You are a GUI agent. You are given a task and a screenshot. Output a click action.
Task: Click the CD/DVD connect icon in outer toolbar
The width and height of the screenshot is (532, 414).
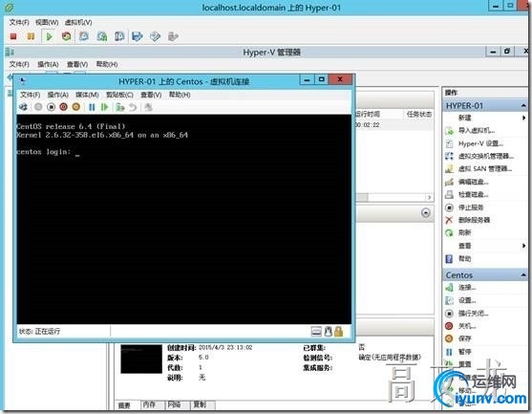(155, 36)
